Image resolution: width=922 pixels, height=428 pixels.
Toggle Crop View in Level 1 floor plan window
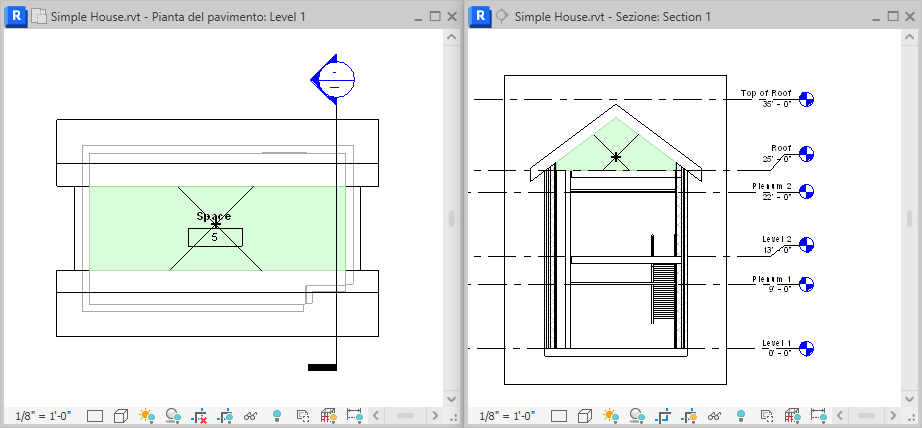click(x=199, y=416)
